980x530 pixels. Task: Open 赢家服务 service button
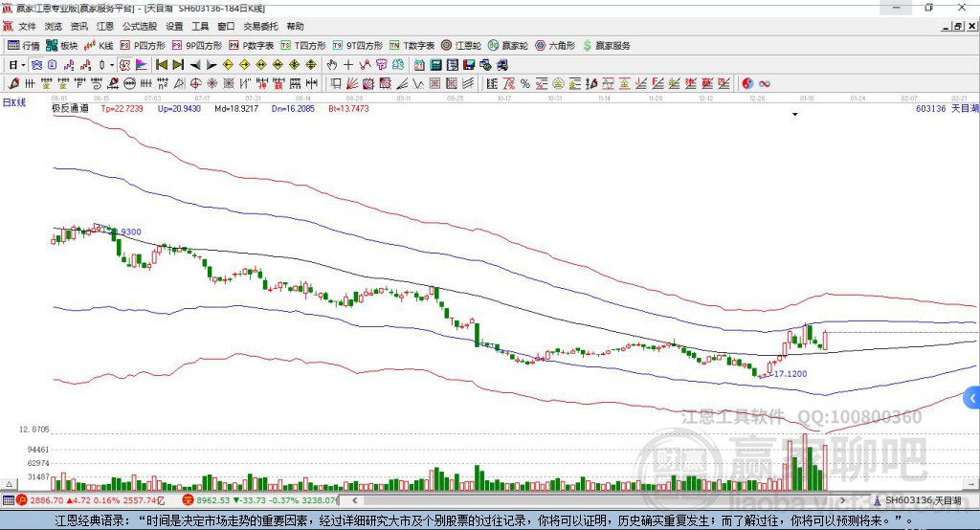click(607, 46)
